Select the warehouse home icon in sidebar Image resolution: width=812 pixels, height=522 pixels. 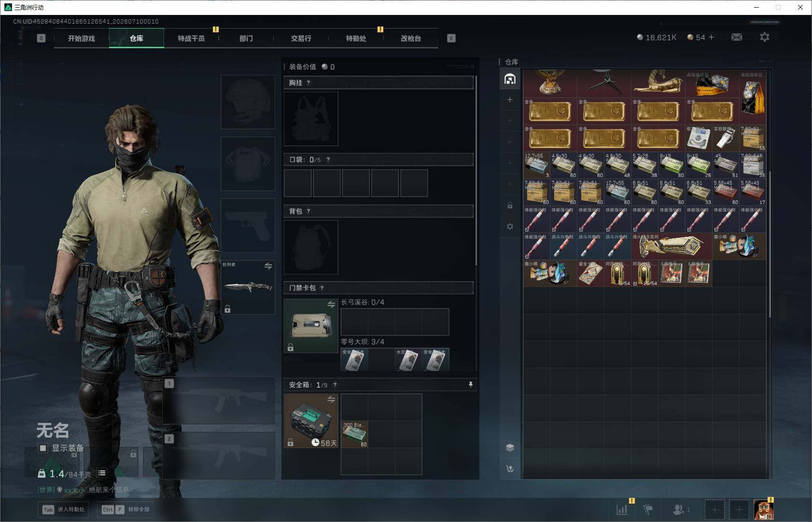510,79
